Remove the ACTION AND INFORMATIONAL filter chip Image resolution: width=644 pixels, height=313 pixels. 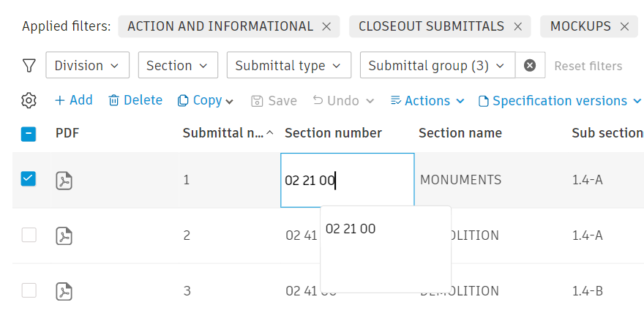click(x=326, y=26)
